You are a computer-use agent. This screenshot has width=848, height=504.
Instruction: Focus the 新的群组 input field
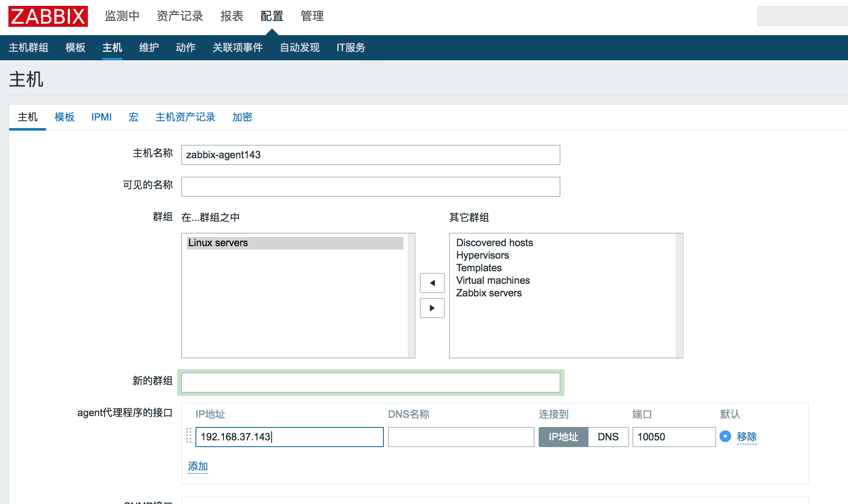(x=370, y=383)
